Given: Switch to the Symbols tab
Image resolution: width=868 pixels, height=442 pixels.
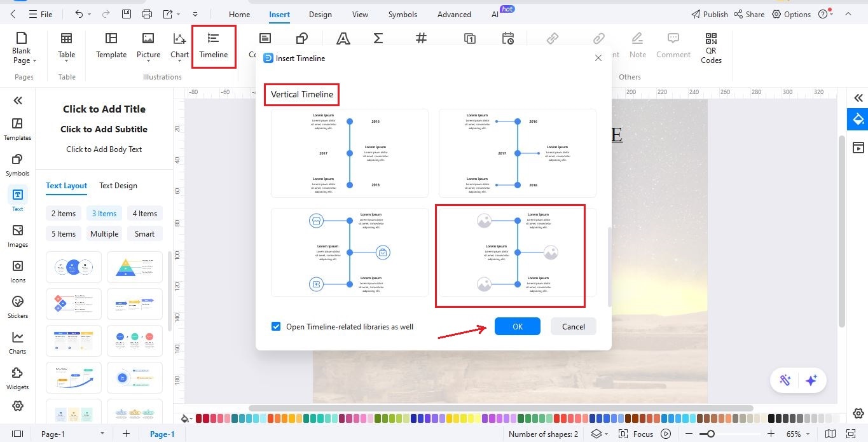Looking at the screenshot, I should click(403, 14).
